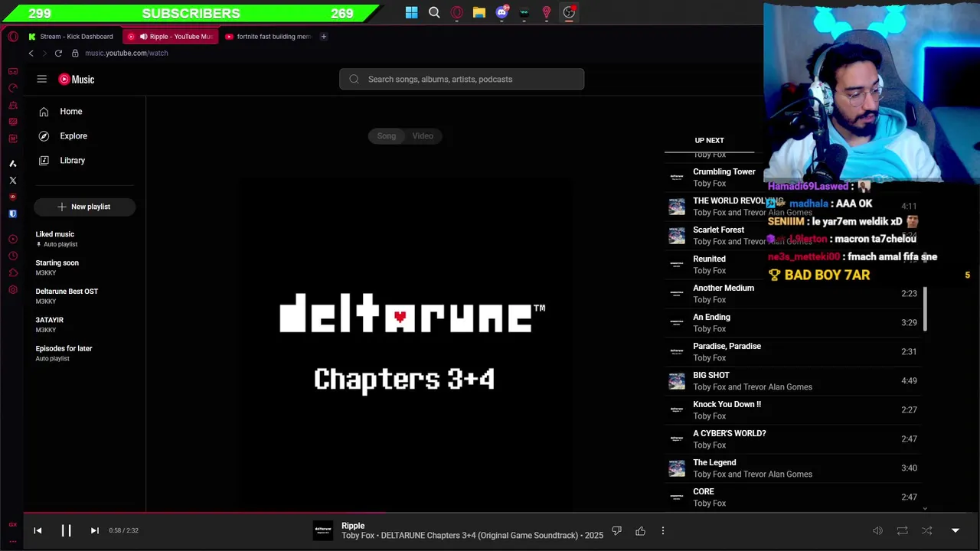The image size is (980, 551).
Task: Open Windows taskbar search
Action: click(434, 12)
